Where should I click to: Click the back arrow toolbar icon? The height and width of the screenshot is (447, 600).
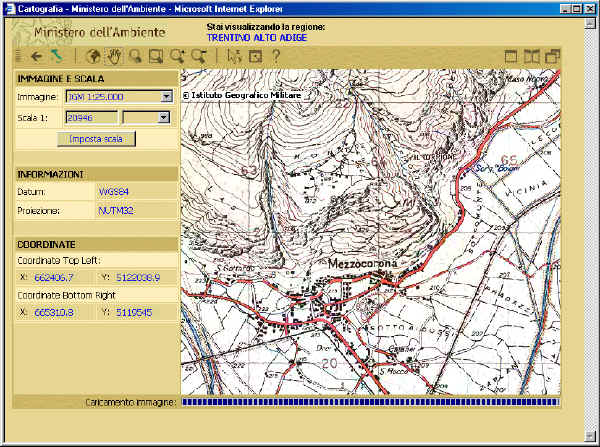36,57
